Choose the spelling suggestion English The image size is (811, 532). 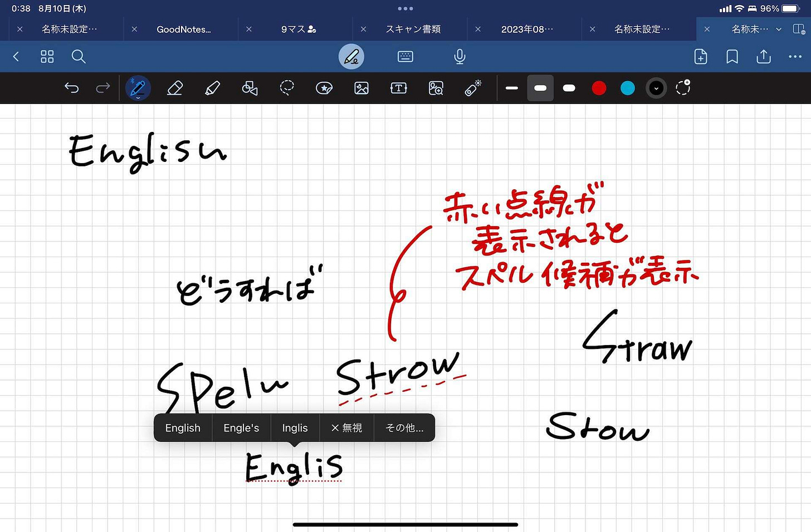[183, 428]
